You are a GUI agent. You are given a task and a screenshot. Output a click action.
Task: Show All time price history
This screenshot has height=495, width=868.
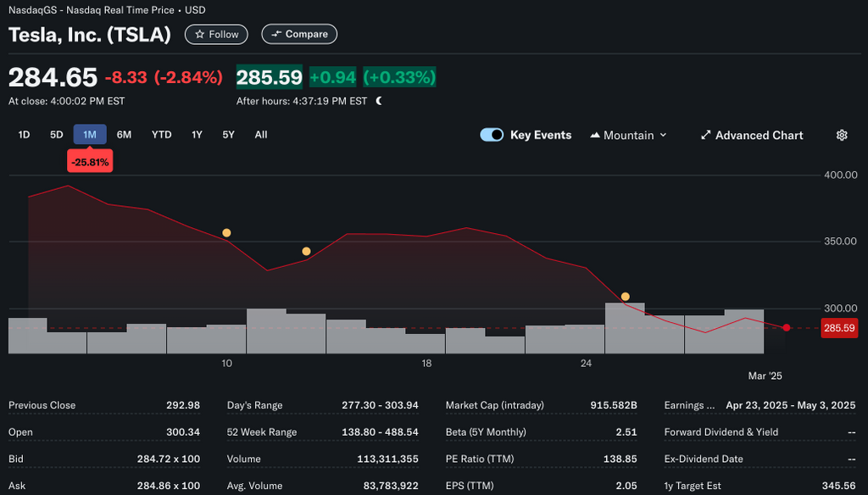tap(261, 135)
